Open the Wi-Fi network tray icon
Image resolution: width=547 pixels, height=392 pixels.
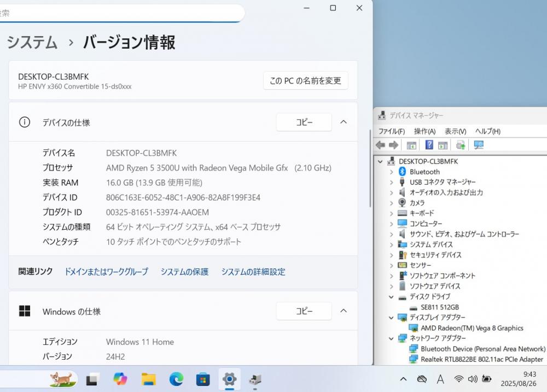[458, 379]
